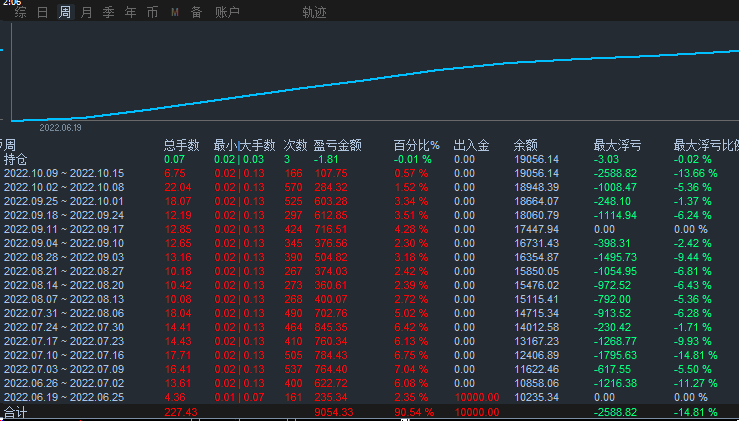The image size is (739, 421).
Task: Click the 持仓 total lots 0.07
Action: point(174,159)
